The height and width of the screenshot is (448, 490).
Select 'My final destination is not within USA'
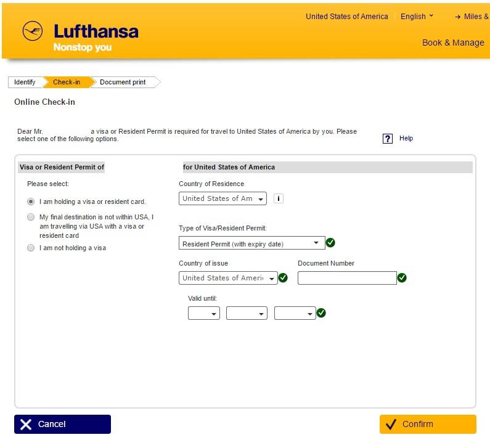[31, 217]
